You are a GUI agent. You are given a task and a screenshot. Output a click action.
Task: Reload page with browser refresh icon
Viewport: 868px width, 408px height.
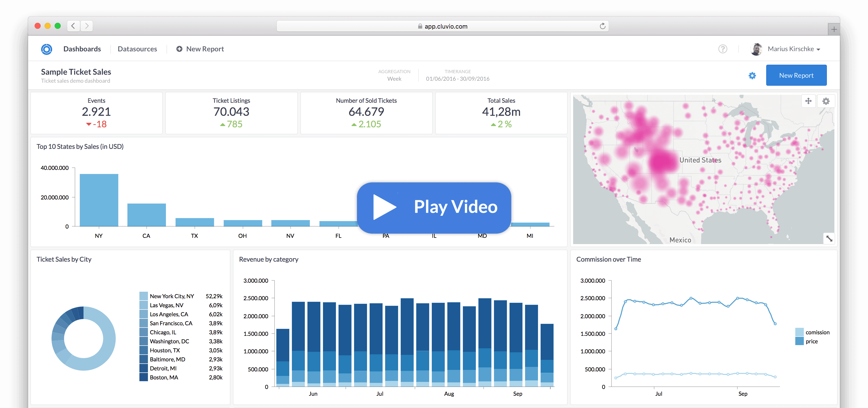click(602, 26)
